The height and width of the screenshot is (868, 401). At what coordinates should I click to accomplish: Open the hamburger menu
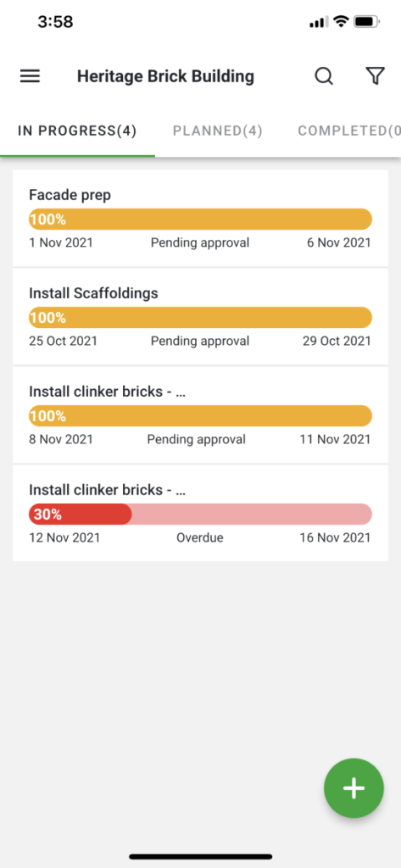click(x=30, y=75)
